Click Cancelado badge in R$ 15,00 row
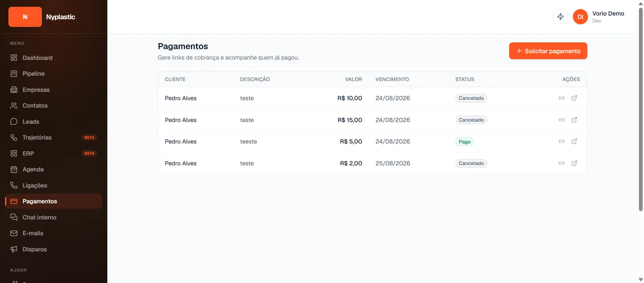Image resolution: width=644 pixels, height=283 pixels. coord(471,120)
